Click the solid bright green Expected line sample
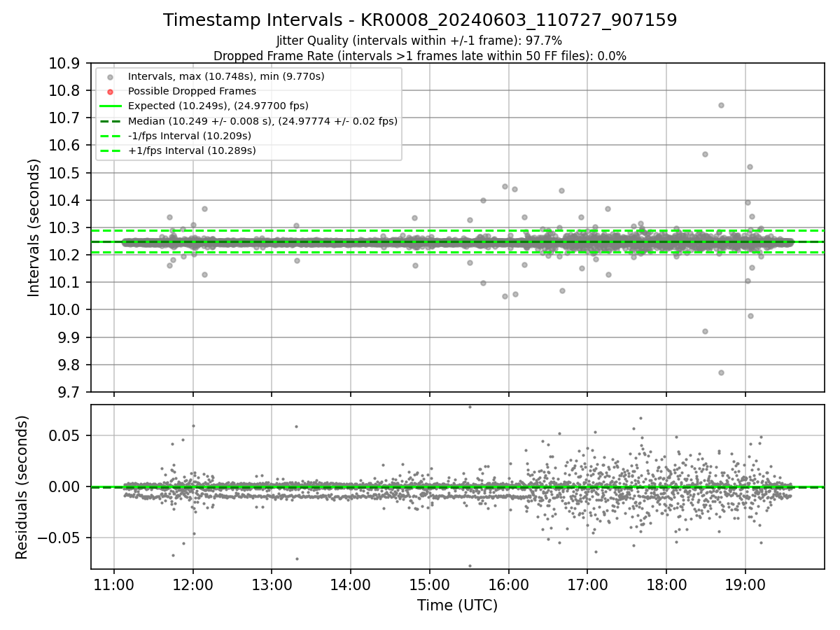 click(110, 106)
